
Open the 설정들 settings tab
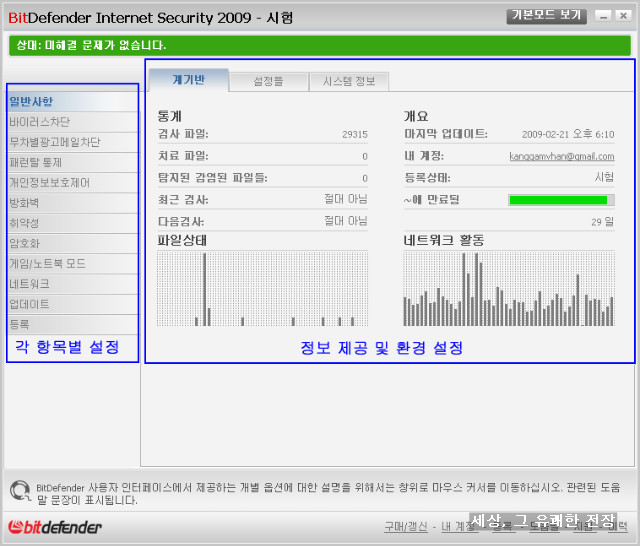tap(268, 82)
